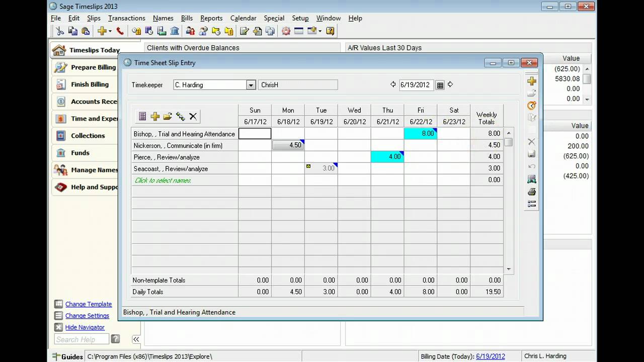Image resolution: width=644 pixels, height=362 pixels.
Task: Click the main toolbar's people with red arrow icon
Action: (190, 31)
